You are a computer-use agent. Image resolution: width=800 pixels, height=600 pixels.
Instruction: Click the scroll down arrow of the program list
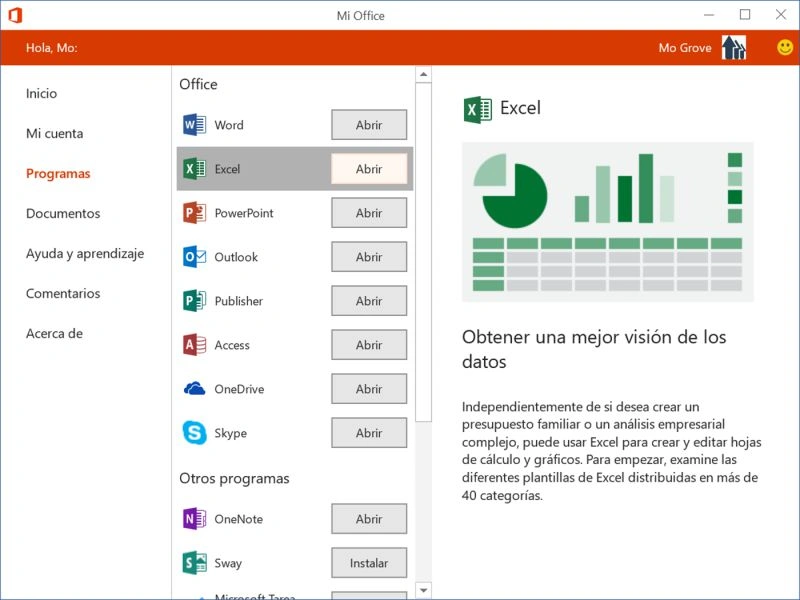[x=423, y=590]
